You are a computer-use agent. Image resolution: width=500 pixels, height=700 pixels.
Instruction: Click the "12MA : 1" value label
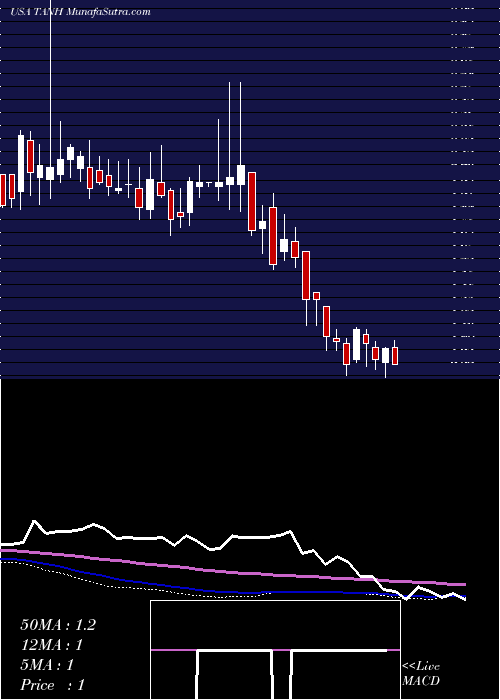click(x=52, y=645)
